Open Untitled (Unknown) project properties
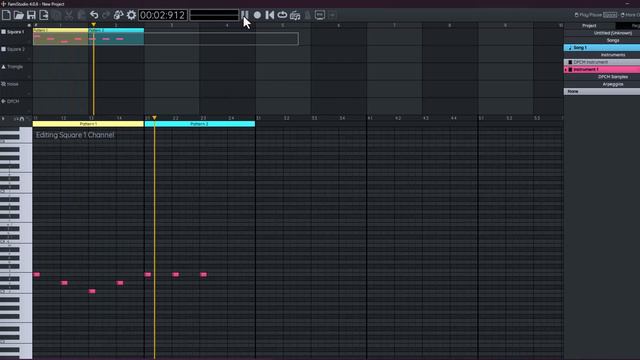 pyautogui.click(x=613, y=33)
